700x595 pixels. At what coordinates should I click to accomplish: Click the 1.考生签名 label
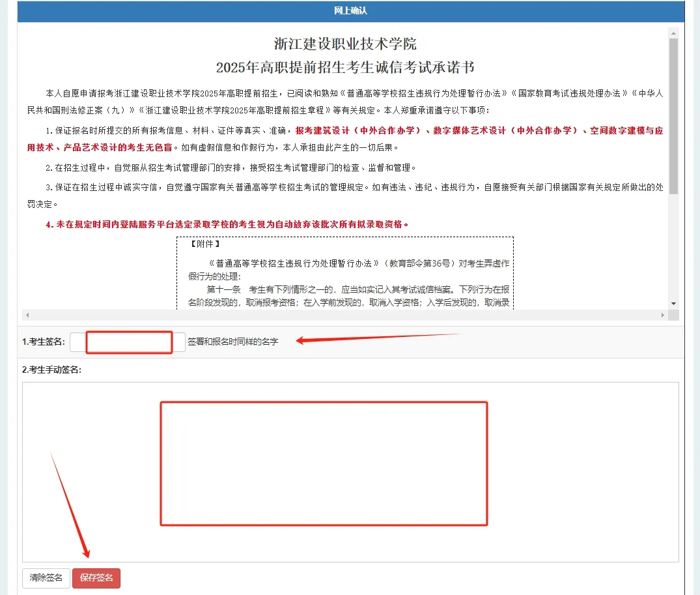(x=44, y=342)
